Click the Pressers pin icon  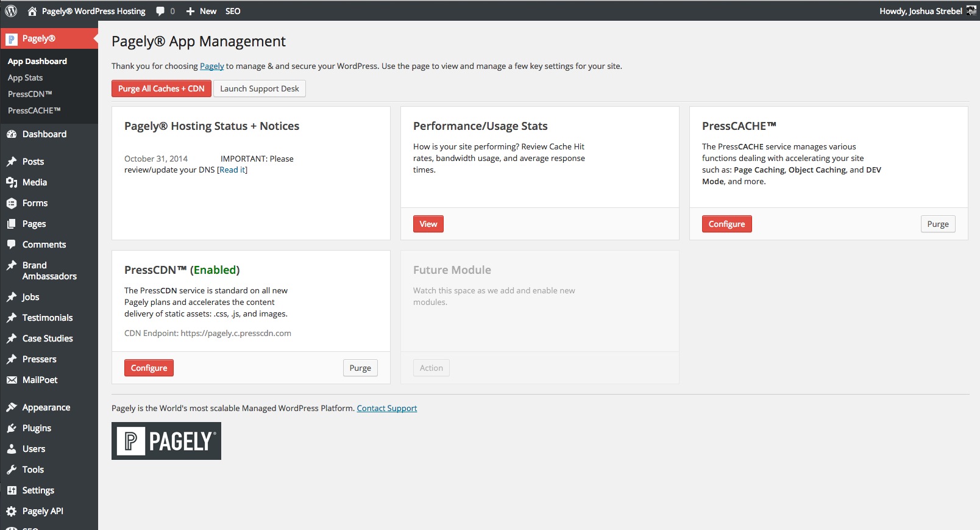pos(12,359)
